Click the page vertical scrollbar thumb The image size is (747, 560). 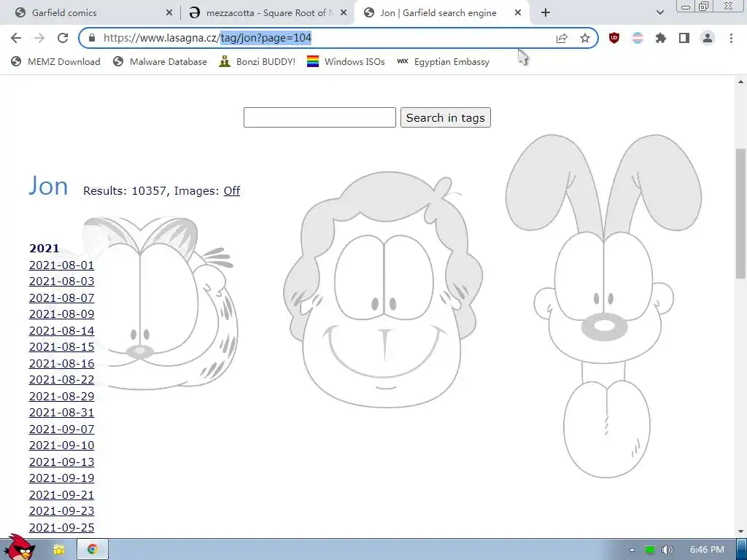741,214
